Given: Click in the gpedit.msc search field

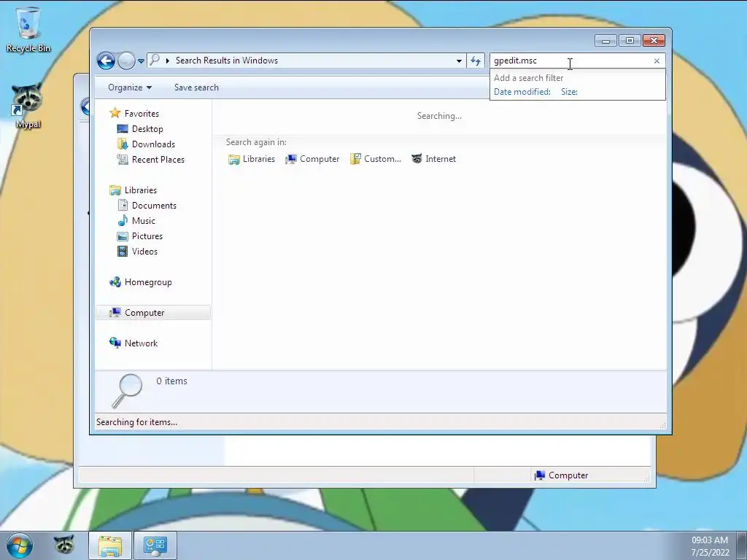Looking at the screenshot, I should point(570,61).
